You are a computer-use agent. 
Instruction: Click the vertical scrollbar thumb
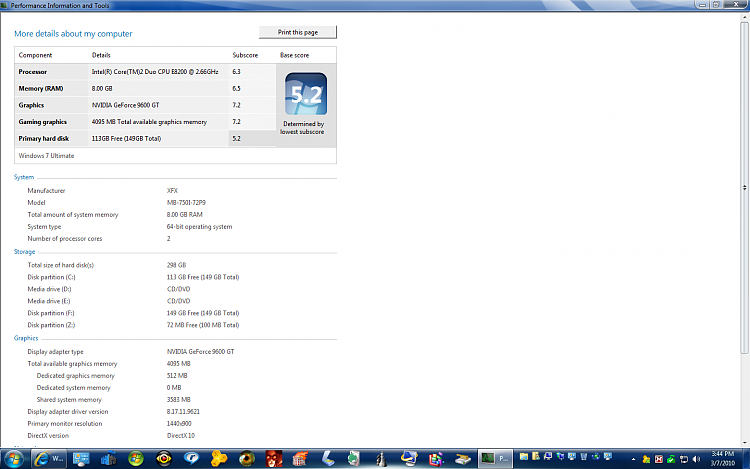744,188
